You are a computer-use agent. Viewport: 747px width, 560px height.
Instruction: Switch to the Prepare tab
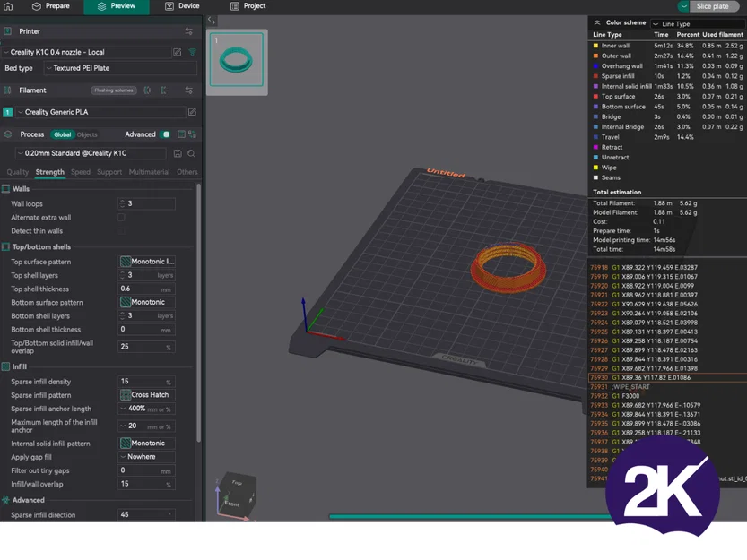click(50, 6)
